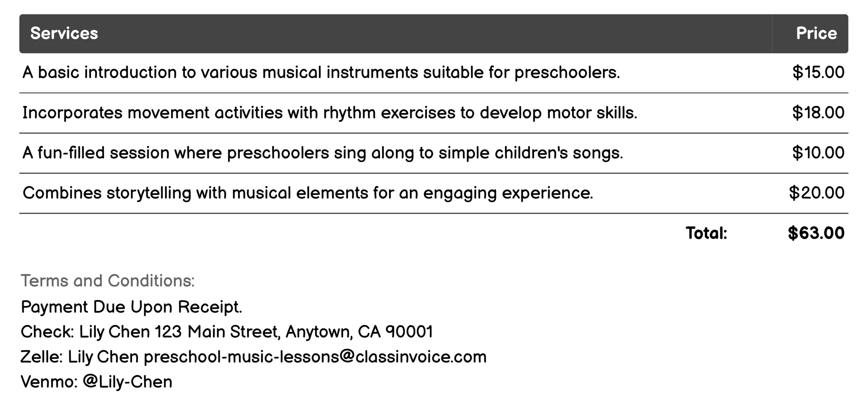Click the Payment Due Upon Receipt line

coord(132,307)
